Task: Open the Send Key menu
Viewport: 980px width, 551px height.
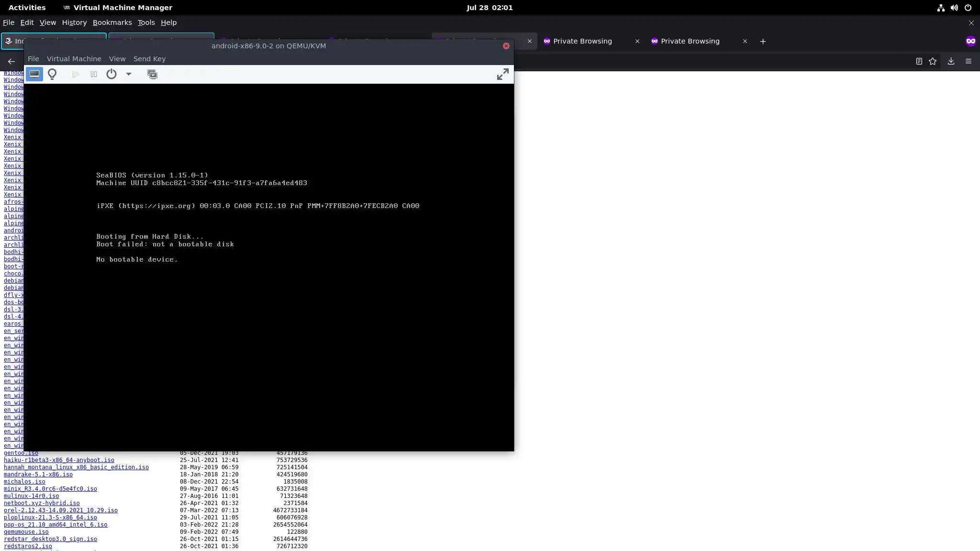Action: pyautogui.click(x=149, y=59)
